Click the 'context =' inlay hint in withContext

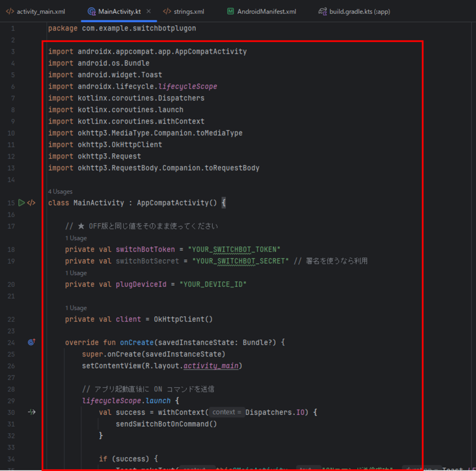click(x=227, y=412)
